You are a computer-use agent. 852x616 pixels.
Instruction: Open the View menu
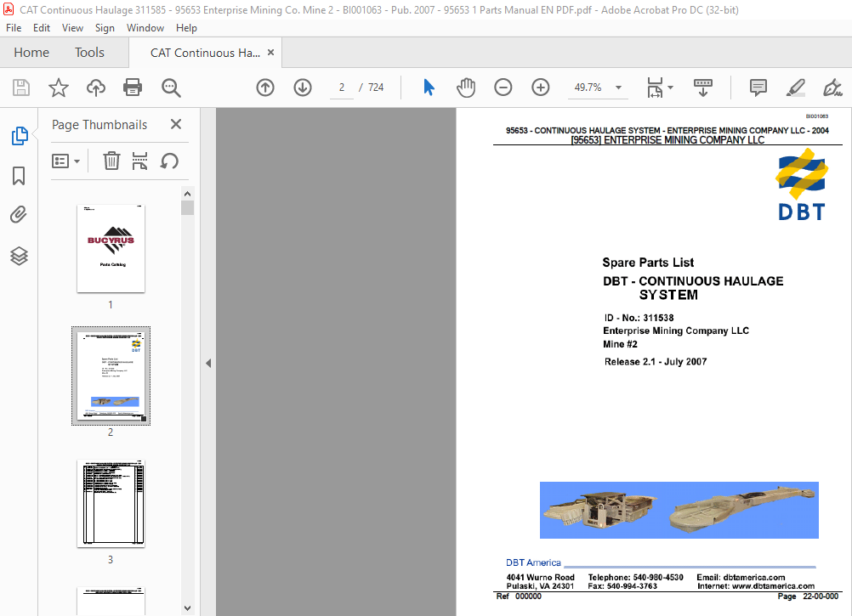pos(72,28)
